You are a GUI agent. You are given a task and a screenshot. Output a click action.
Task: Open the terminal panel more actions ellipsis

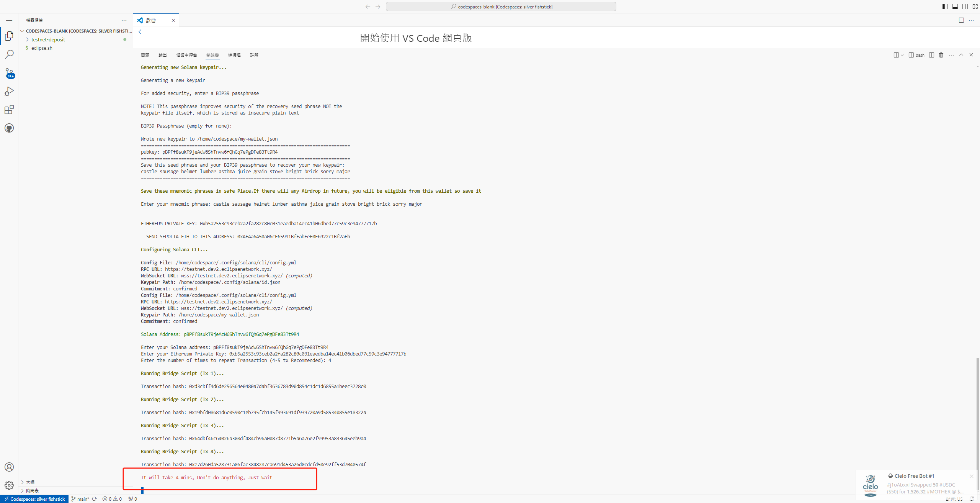pos(951,55)
